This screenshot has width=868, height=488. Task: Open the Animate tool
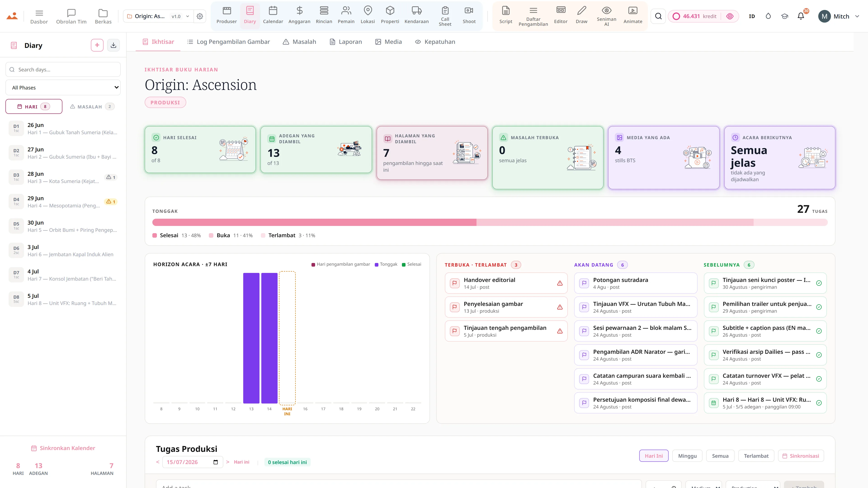[632, 16]
